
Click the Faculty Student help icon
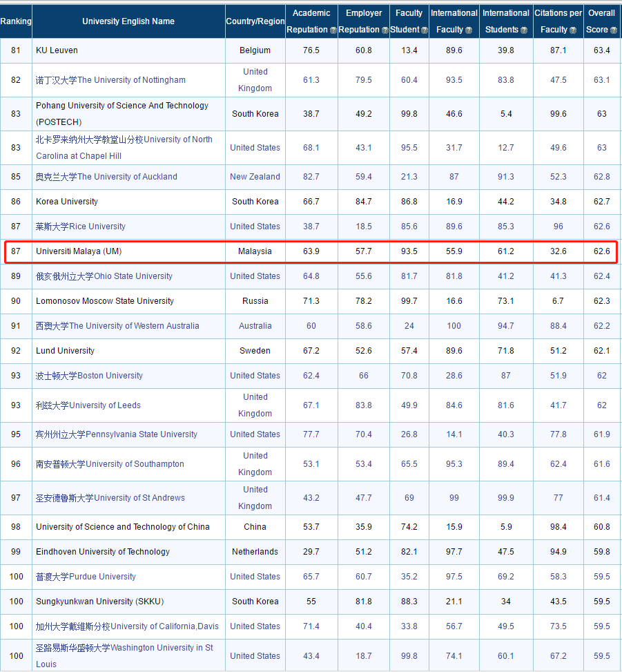click(424, 30)
